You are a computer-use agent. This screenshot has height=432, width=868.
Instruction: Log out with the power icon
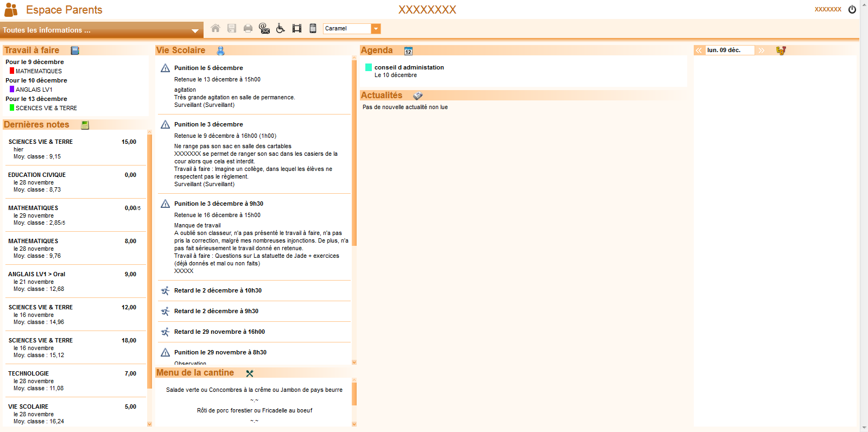pos(852,9)
